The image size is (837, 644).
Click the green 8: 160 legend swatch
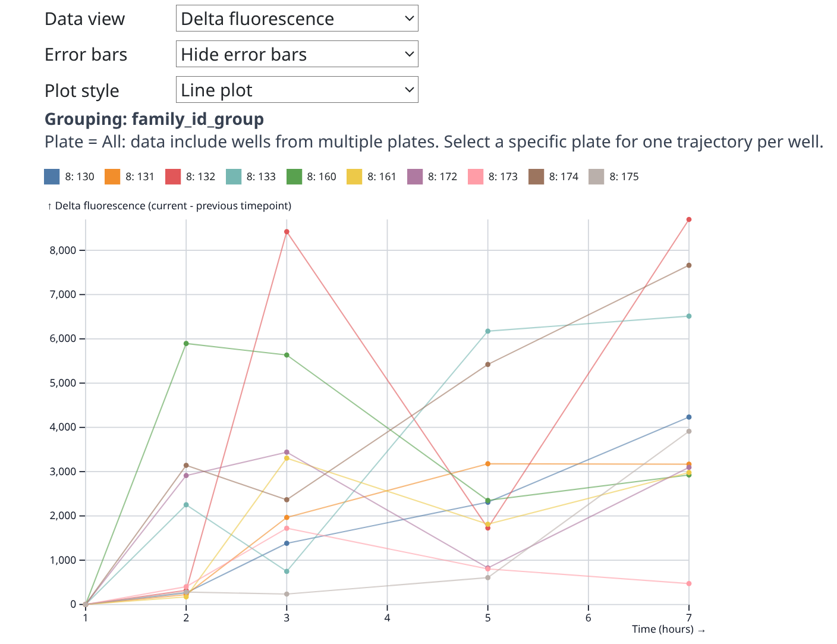tap(294, 177)
